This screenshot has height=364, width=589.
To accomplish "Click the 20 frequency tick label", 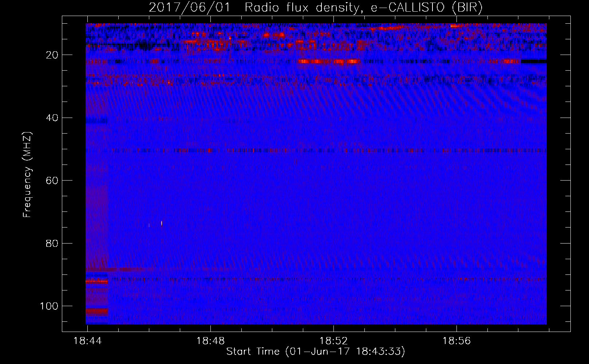I will pos(52,55).
